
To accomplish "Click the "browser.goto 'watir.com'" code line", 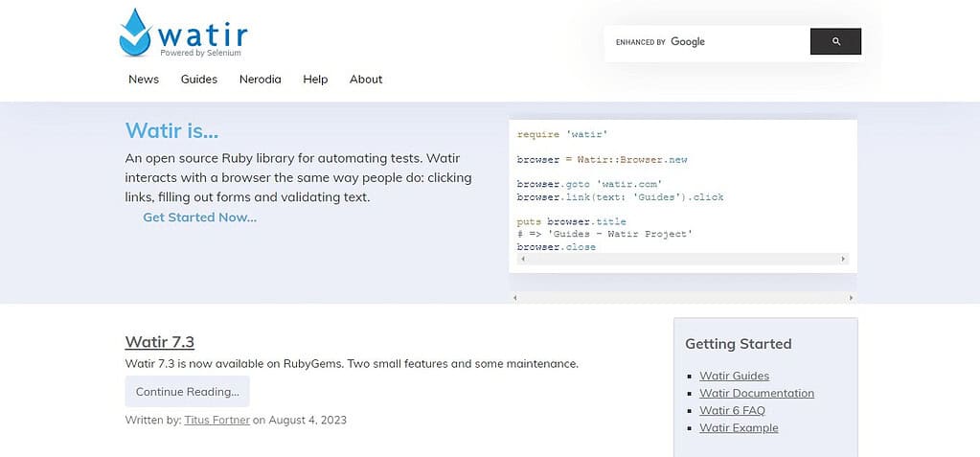I will point(589,184).
